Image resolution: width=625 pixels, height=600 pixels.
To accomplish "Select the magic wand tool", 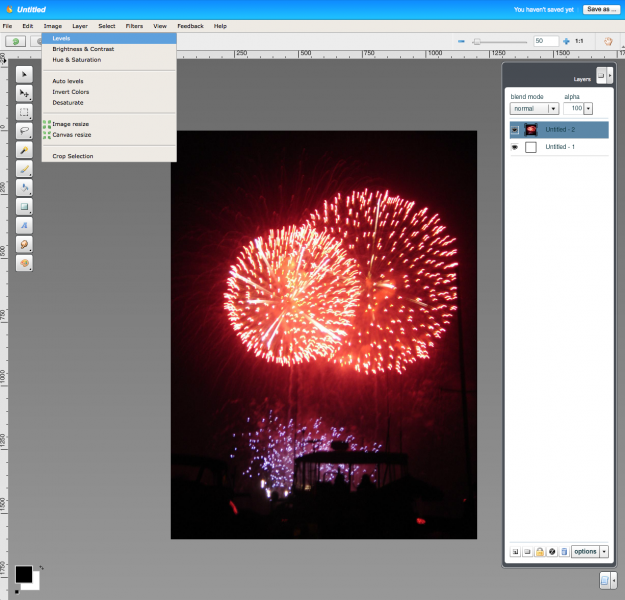I will (24, 150).
